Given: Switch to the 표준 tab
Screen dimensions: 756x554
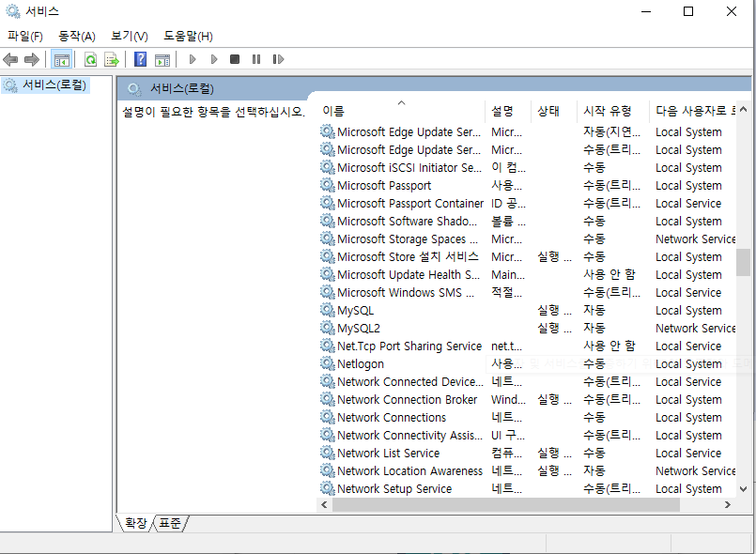Looking at the screenshot, I should 170,523.
